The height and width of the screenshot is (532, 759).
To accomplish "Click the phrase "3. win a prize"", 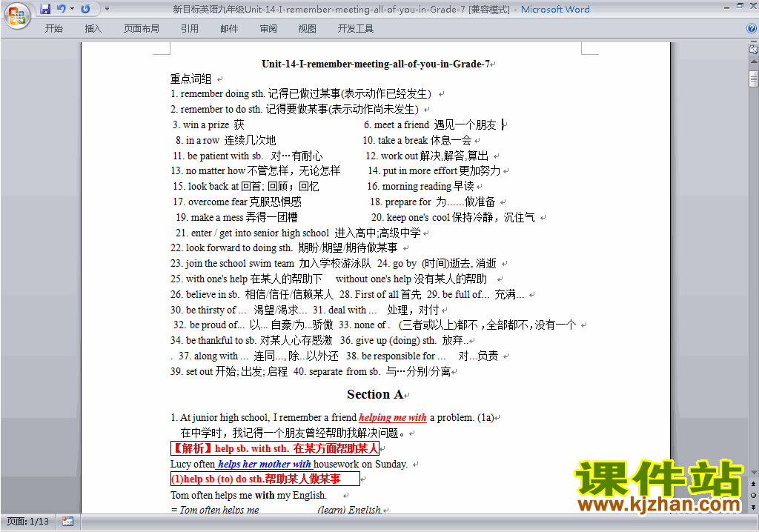I will tap(201, 125).
